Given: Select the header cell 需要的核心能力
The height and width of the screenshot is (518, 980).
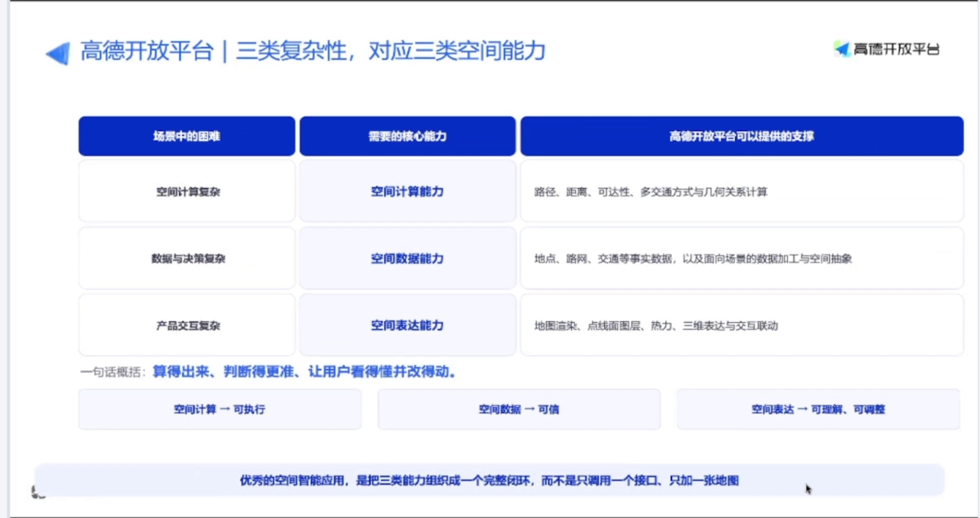Looking at the screenshot, I should click(x=407, y=136).
